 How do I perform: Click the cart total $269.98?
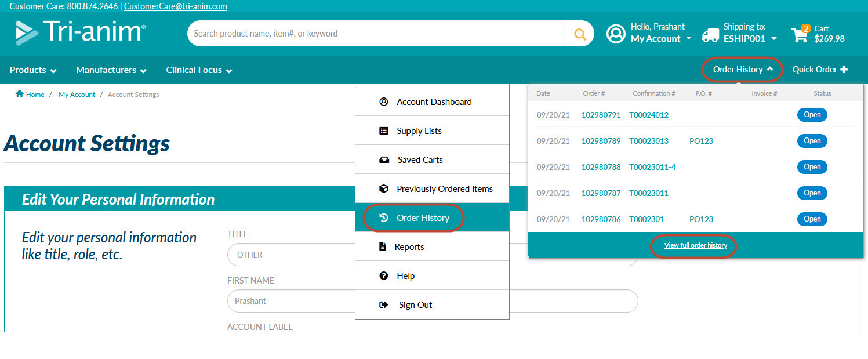click(x=829, y=39)
